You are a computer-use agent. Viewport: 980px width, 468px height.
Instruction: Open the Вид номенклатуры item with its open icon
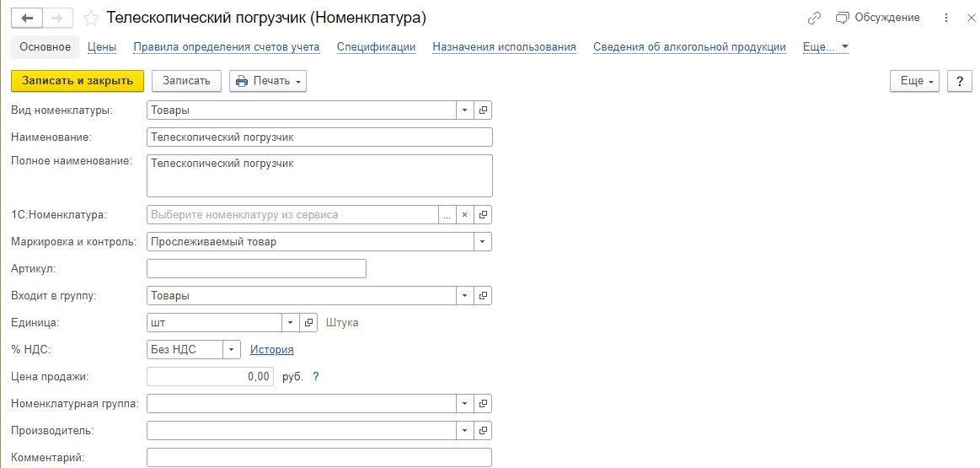click(483, 110)
